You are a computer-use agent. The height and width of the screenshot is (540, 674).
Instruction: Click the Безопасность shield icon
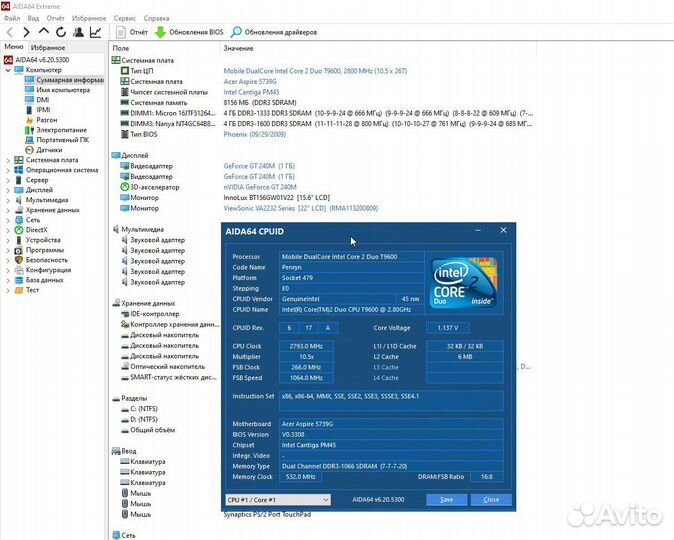19,260
